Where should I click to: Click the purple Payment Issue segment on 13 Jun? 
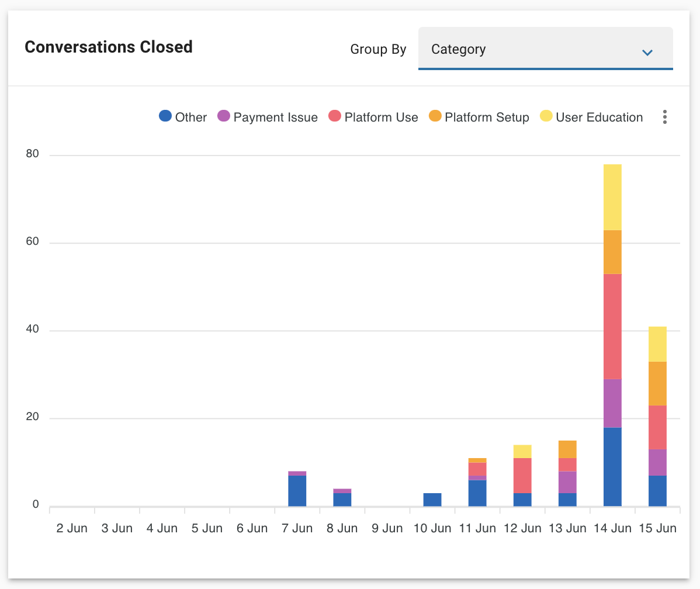[567, 482]
